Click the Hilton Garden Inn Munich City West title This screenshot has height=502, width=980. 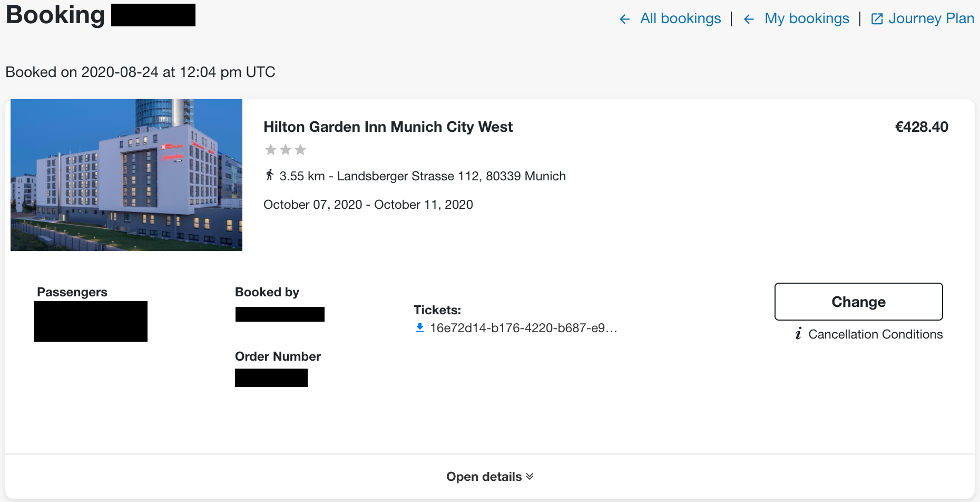388,127
